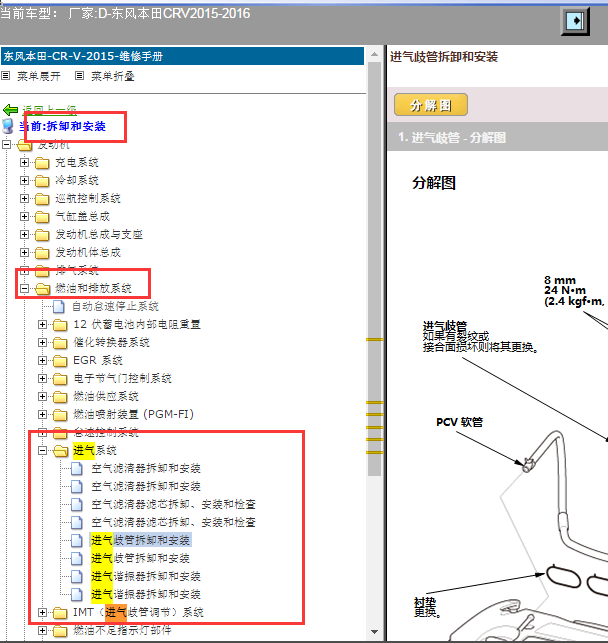The image size is (608, 643).
Task: Click the green back arrow icon
Action: pyautogui.click(x=10, y=109)
